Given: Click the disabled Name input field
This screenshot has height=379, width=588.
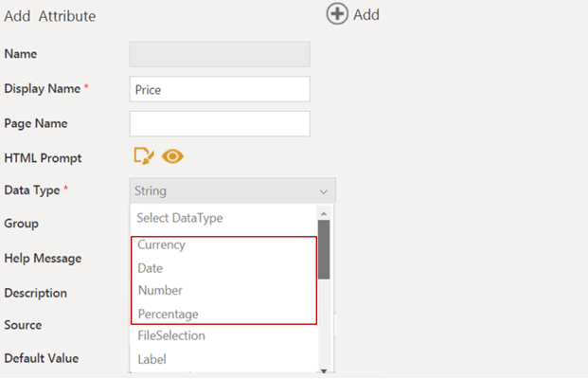Looking at the screenshot, I should click(220, 54).
